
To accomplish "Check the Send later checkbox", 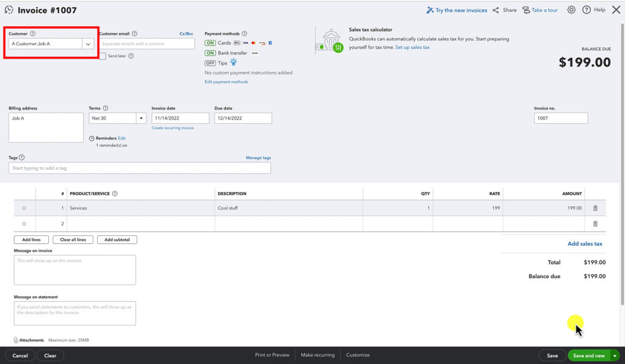I will click(x=103, y=56).
